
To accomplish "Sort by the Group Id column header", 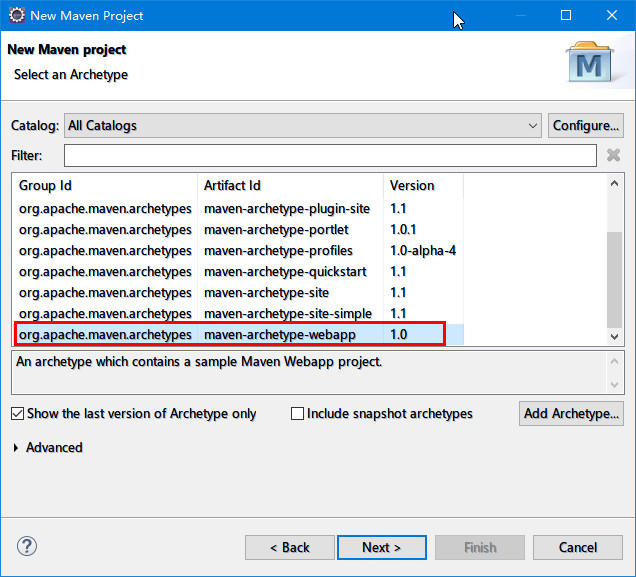I will point(105,185).
